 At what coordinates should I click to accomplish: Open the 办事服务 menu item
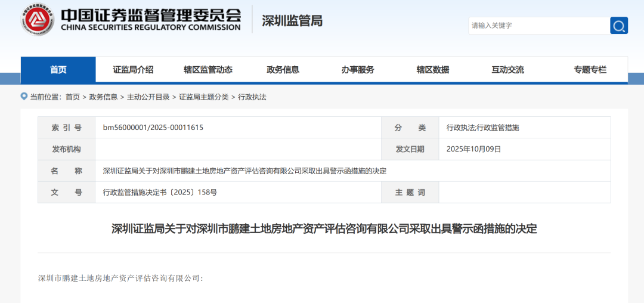click(x=358, y=70)
